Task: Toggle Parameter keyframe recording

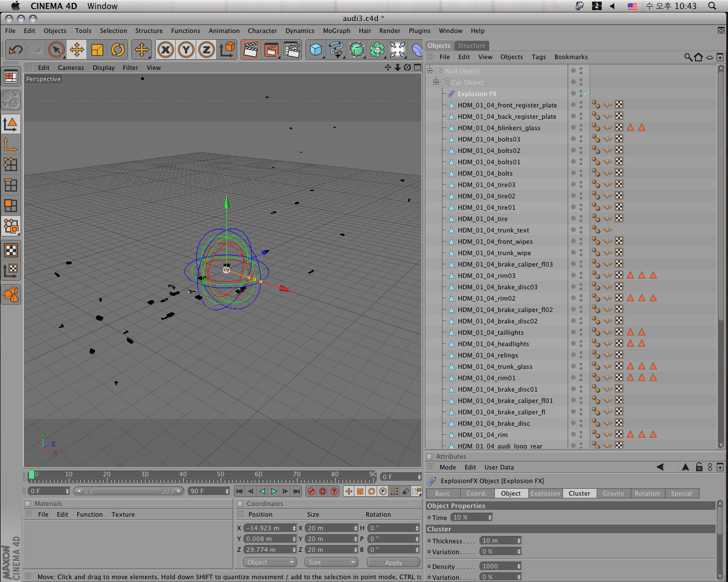Action: pyautogui.click(x=383, y=491)
